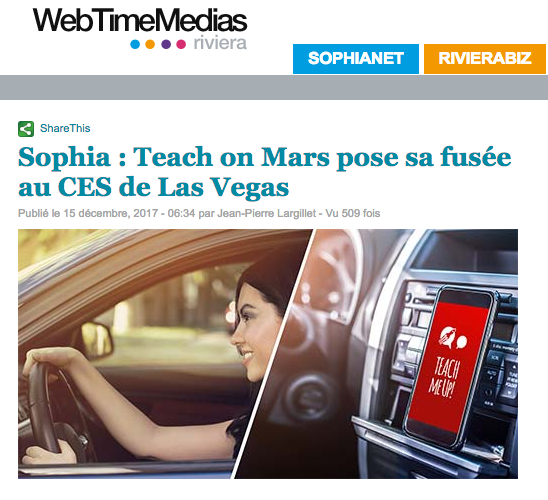Click the WebTimeMedias logo
The image size is (548, 500).
click(x=140, y=21)
